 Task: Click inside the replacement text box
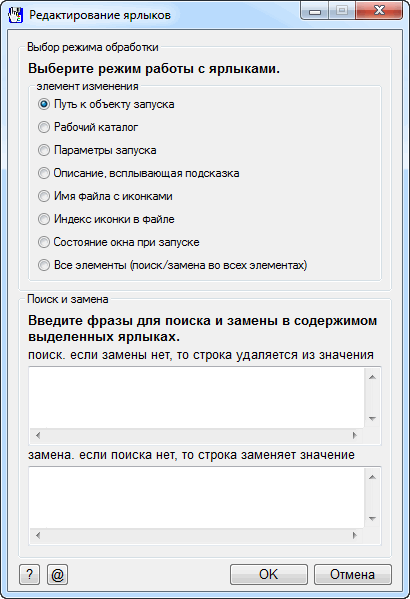point(196,497)
